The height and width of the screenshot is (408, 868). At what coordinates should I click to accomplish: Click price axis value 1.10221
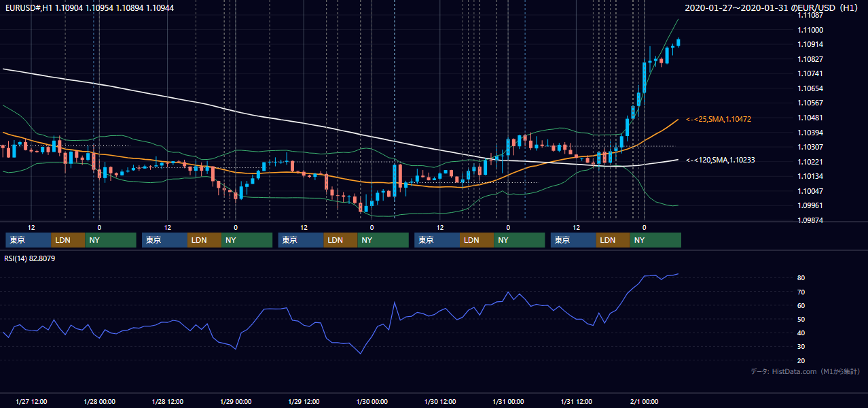pyautogui.click(x=811, y=162)
